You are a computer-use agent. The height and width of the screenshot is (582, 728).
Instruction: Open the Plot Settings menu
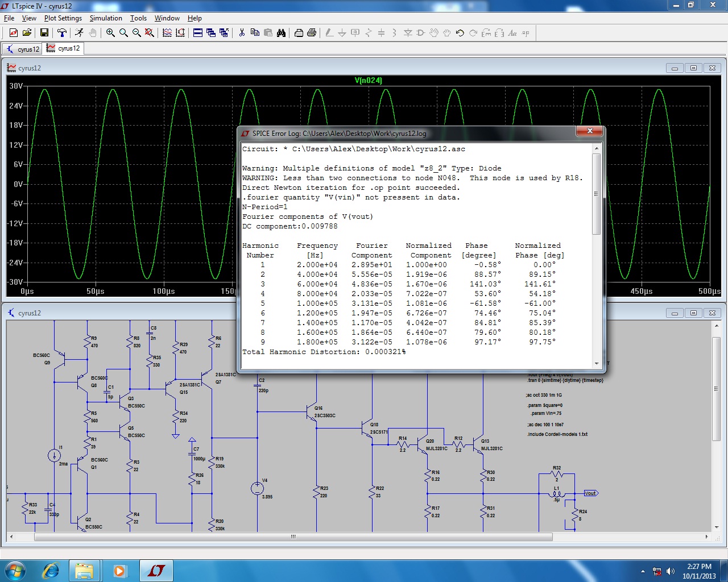coord(63,18)
